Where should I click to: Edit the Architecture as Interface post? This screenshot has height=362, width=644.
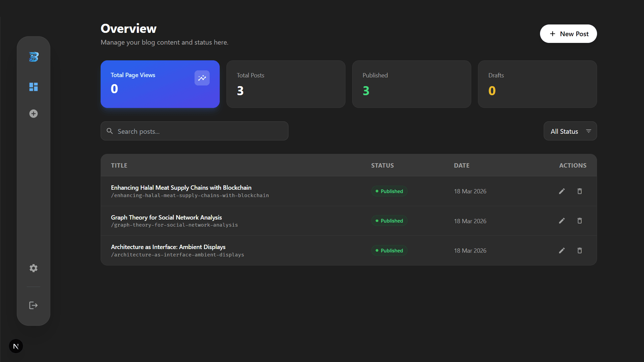(562, 251)
